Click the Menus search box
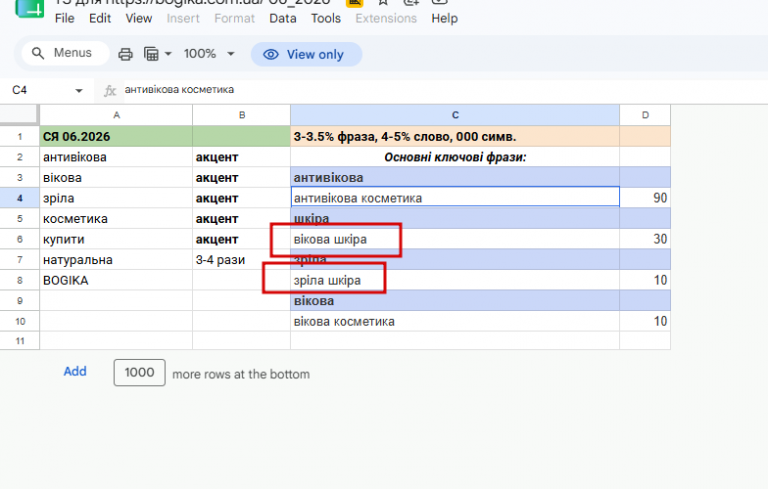Viewport: 768px width, 489px height. pyautogui.click(x=65, y=53)
